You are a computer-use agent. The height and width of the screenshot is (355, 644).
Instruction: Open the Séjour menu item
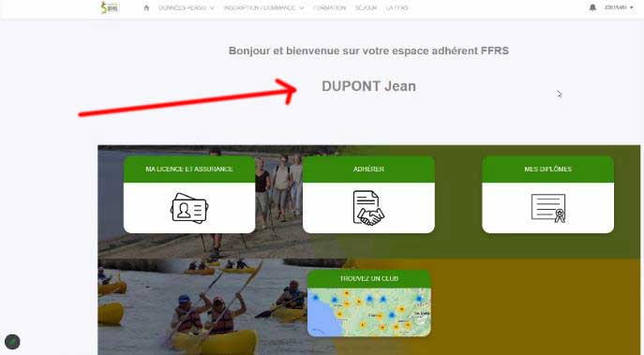(366, 7)
